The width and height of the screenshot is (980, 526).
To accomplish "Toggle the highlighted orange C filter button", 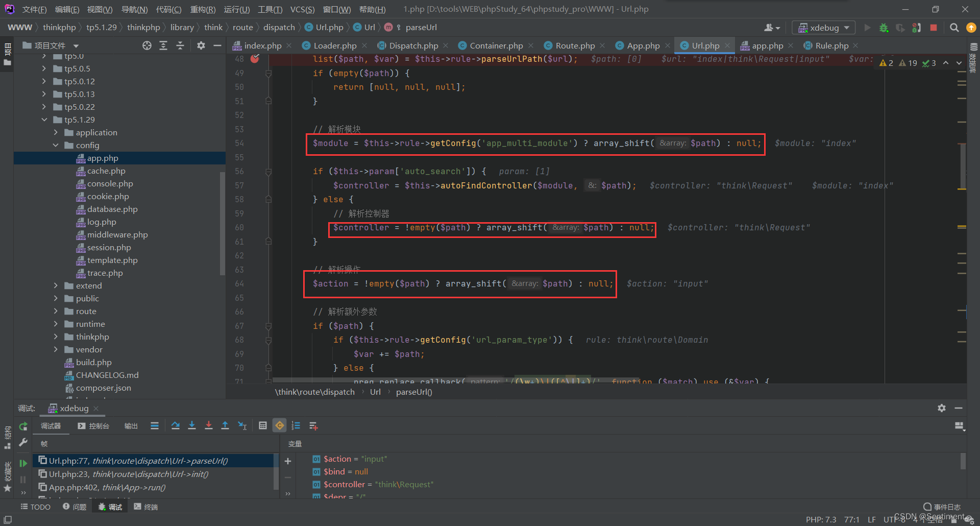I will coord(280,425).
